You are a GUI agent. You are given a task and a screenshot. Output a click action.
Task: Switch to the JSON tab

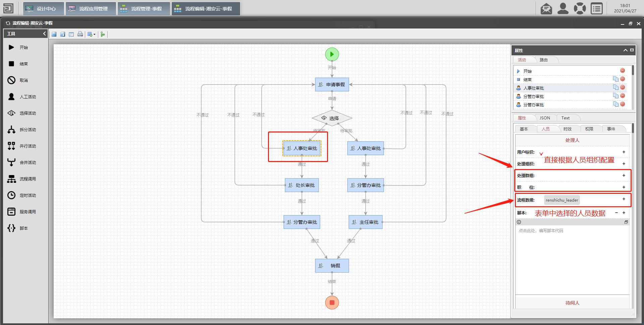click(545, 118)
